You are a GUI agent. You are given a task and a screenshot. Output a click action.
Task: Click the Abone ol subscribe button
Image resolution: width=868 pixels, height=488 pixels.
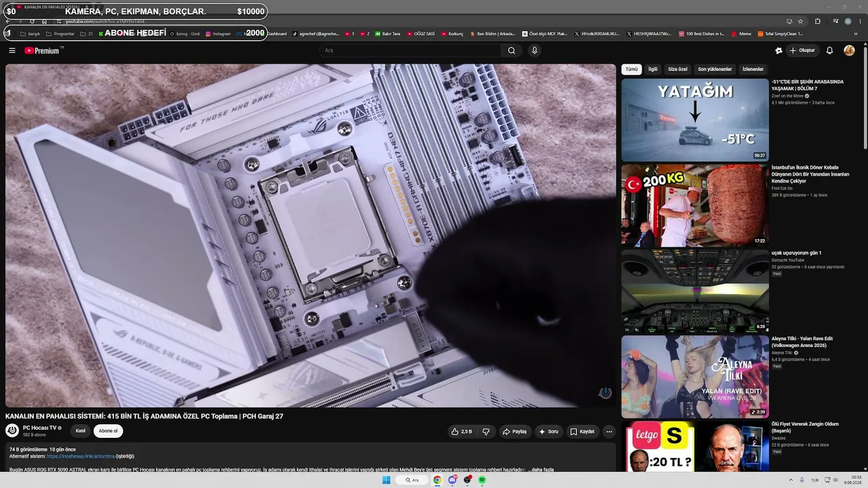coord(108,431)
